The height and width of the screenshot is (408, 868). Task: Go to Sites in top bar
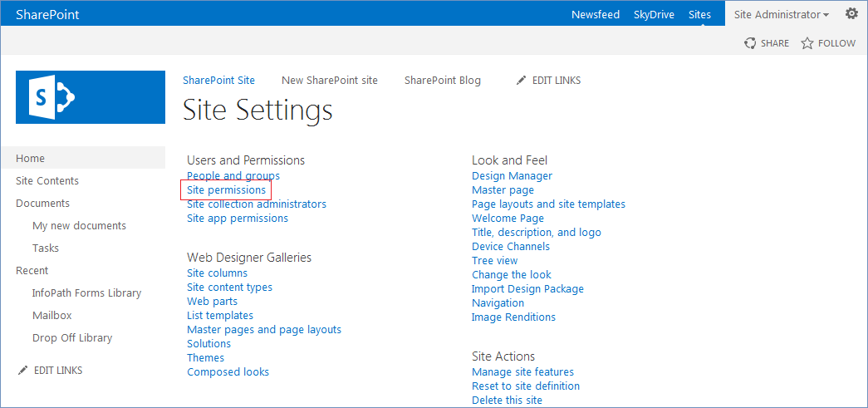[x=699, y=15]
